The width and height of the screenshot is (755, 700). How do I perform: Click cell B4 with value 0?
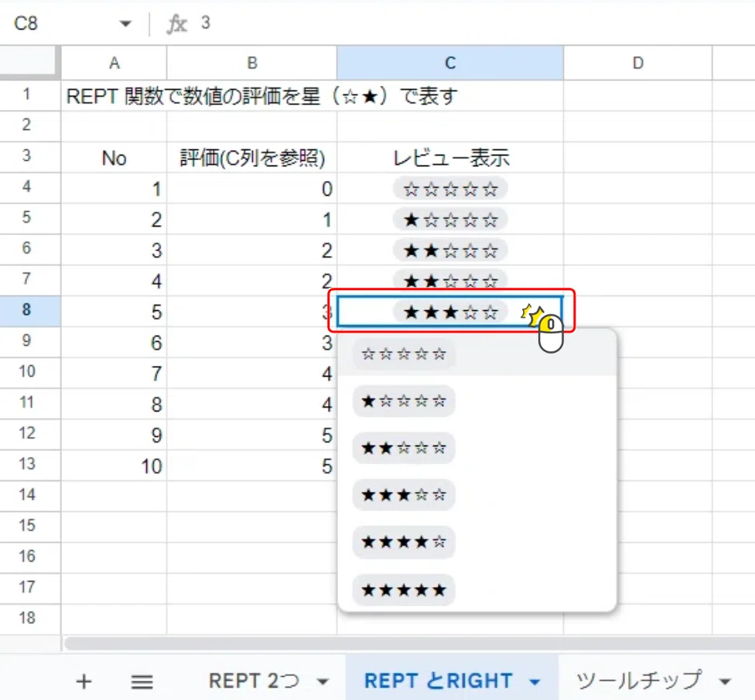pyautogui.click(x=252, y=188)
